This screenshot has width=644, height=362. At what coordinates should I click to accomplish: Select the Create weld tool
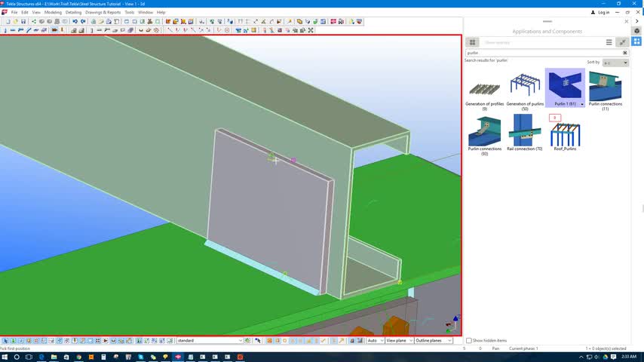pos(63,30)
